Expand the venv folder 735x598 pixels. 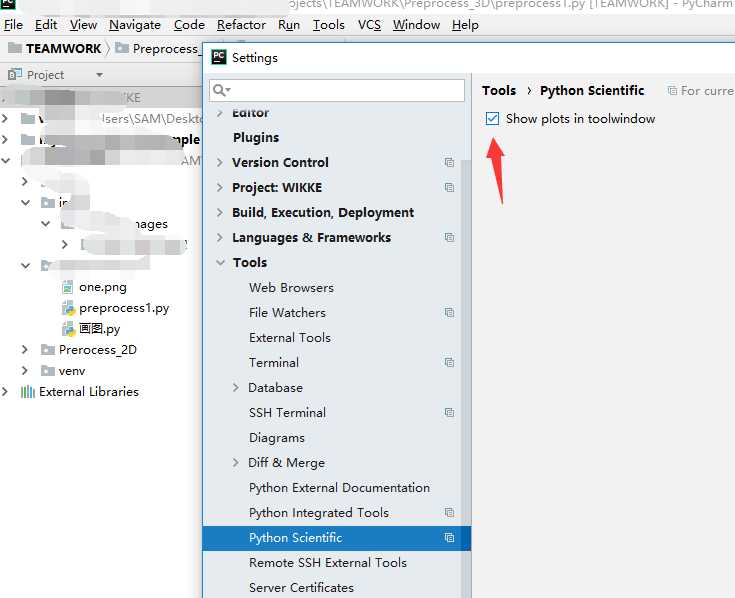pos(25,371)
